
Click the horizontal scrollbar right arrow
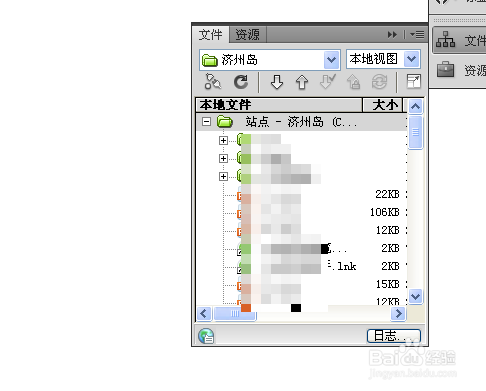pos(399,314)
